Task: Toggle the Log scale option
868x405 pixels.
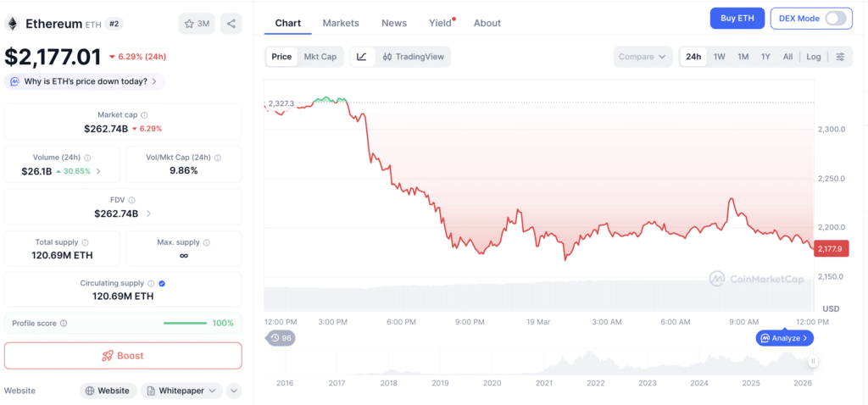Action: click(814, 57)
